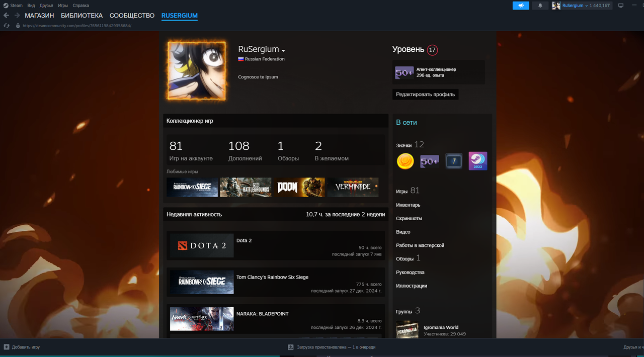The height and width of the screenshot is (357, 644).
Task: Click 2 В желаемом stat
Action: point(332,151)
